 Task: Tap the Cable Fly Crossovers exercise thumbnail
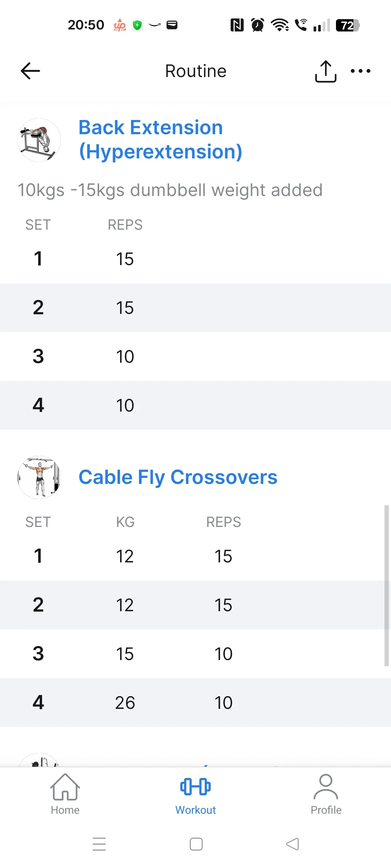tap(39, 477)
